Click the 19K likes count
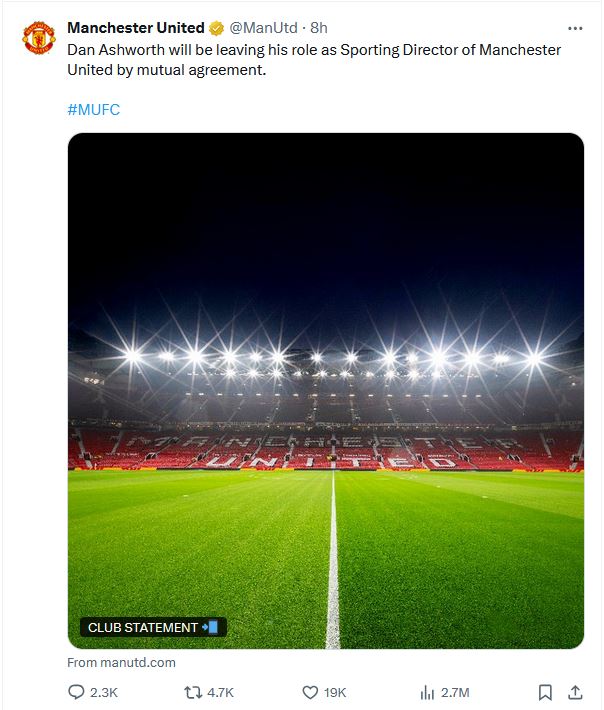The height and width of the screenshot is (710, 604). pos(335,692)
